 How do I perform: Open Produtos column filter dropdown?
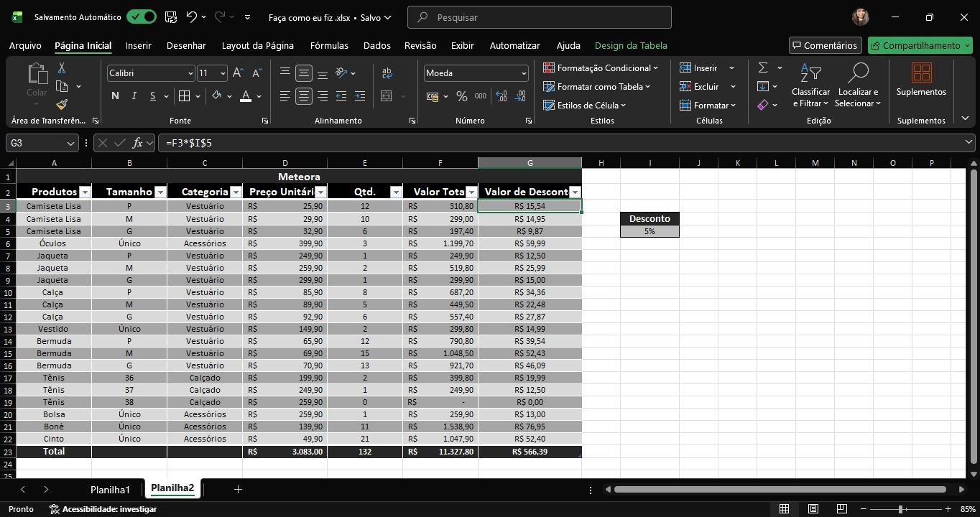click(85, 192)
